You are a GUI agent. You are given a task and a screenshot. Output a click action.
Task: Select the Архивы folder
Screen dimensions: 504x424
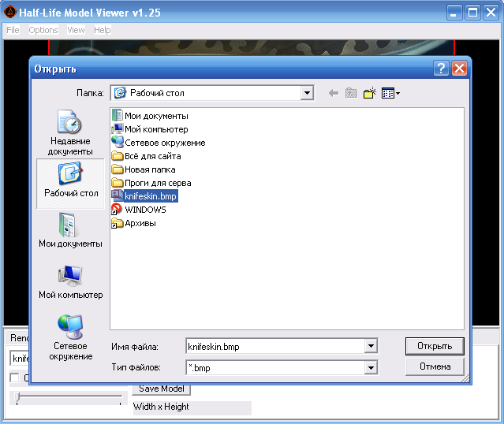(140, 223)
